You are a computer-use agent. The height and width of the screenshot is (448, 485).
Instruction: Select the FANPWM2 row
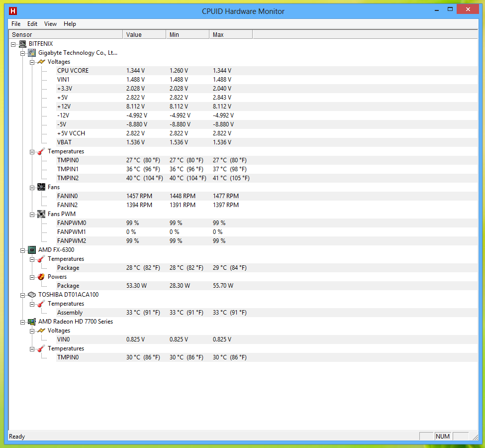click(x=267, y=241)
